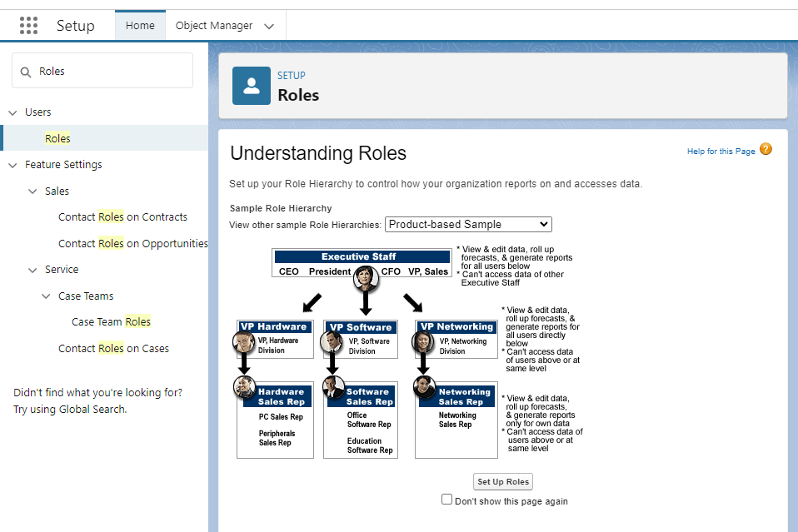Click the Executive Staff heading in diagram

[x=359, y=256]
